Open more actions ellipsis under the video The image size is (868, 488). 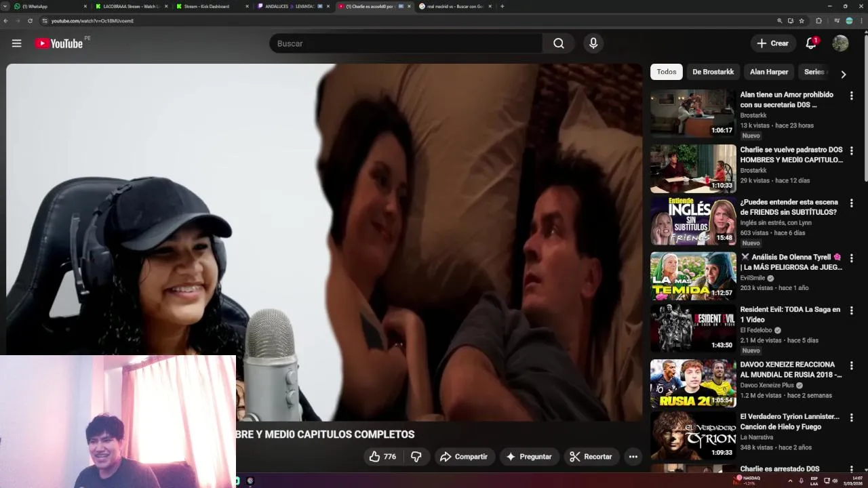pyautogui.click(x=633, y=457)
